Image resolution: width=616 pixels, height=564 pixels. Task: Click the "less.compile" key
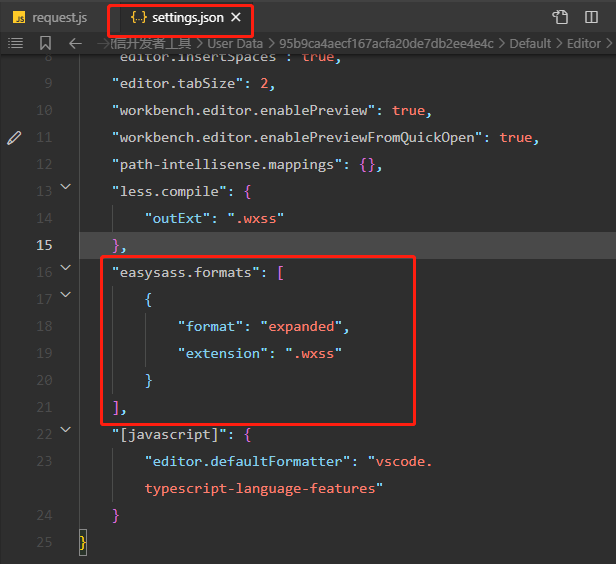pyautogui.click(x=169, y=192)
